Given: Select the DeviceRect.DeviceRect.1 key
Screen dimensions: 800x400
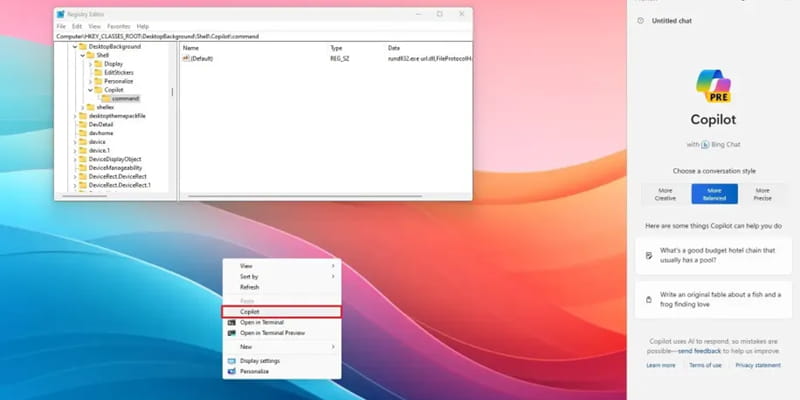Looking at the screenshot, I should coord(120,185).
